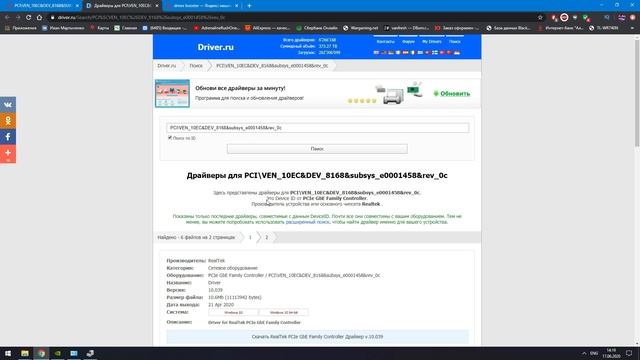Go to results page 2

[x=267, y=237]
